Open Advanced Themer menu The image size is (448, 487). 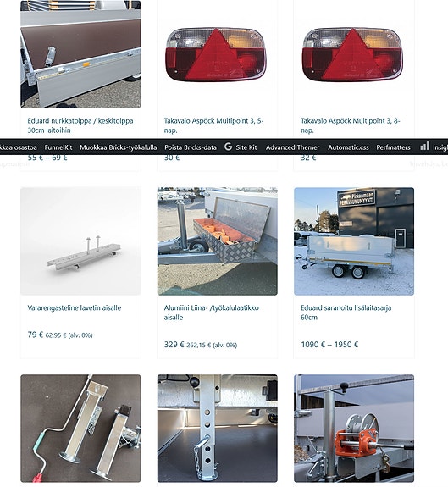click(x=292, y=147)
